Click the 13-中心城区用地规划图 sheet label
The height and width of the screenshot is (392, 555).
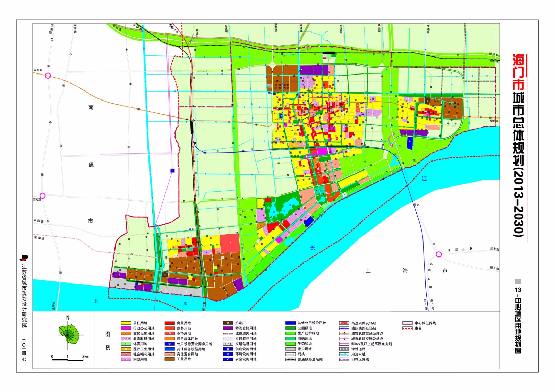click(518, 320)
